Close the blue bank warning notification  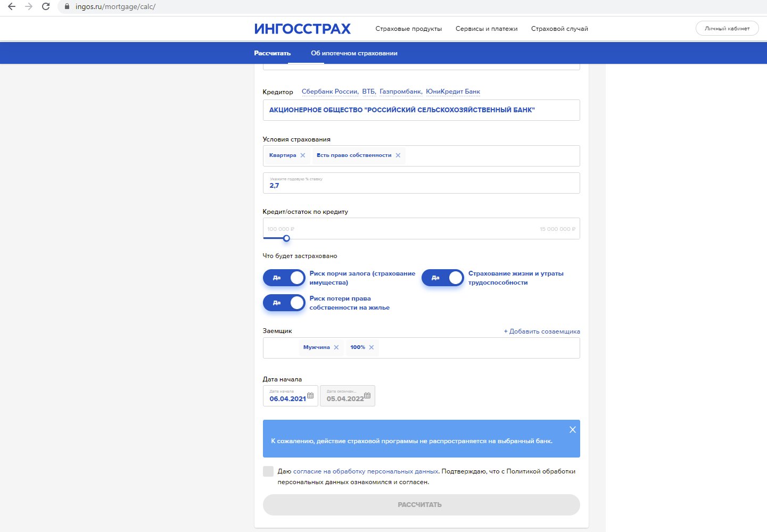click(573, 430)
